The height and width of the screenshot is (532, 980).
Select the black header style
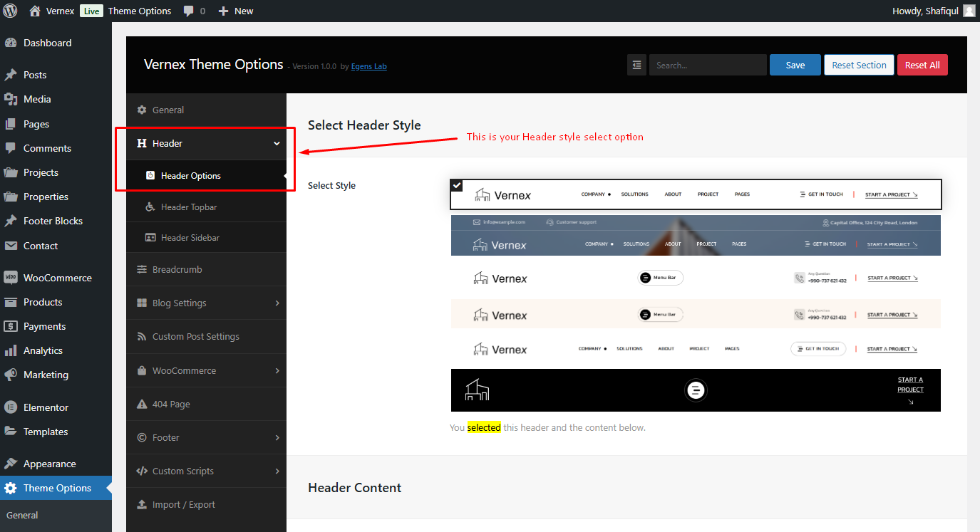696,390
